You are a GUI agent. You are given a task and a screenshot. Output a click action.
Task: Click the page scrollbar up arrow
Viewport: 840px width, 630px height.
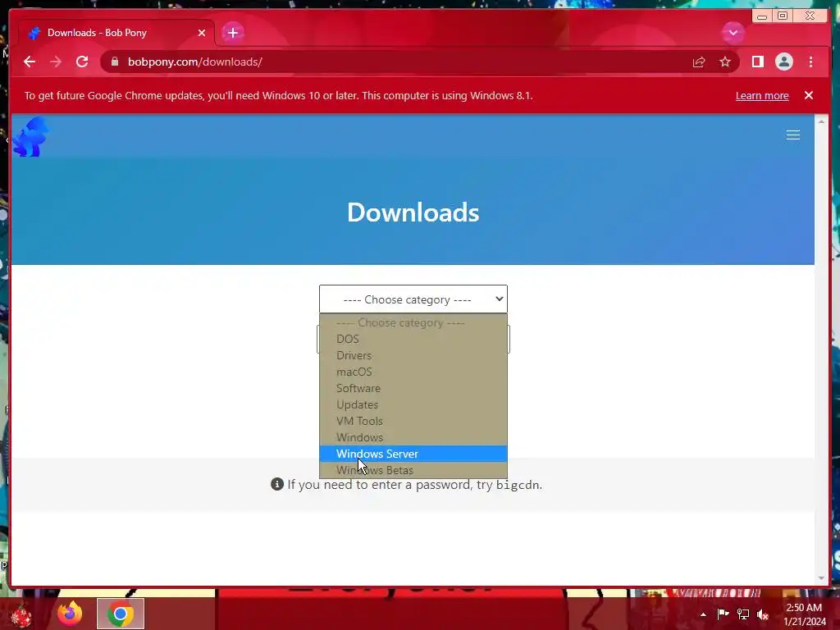821,122
